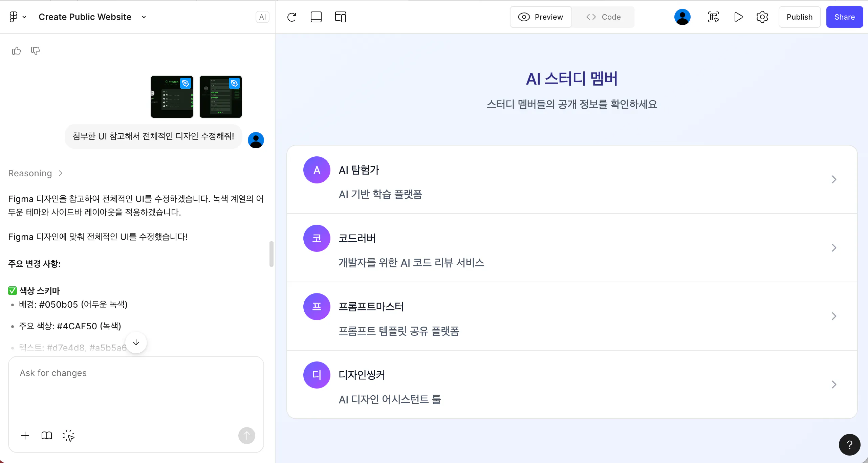Viewport: 868px width, 463px height.
Task: Open the 코드러버 member row chevron
Action: coord(834,248)
